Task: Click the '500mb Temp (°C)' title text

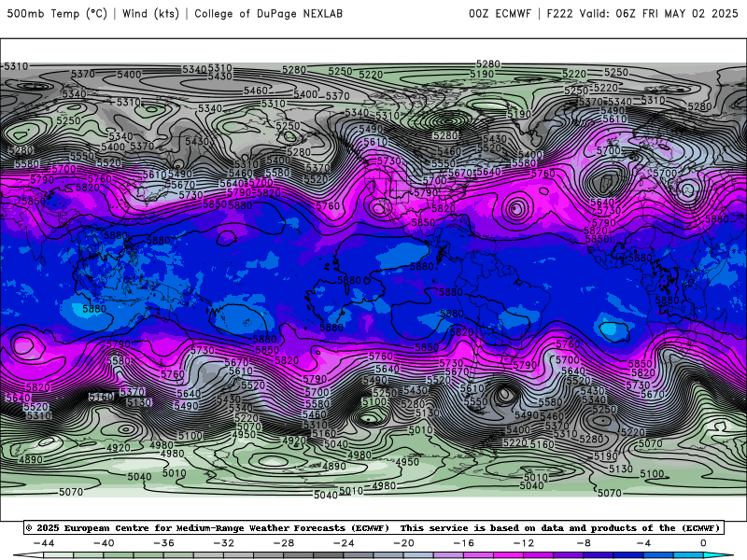Action: click(57, 13)
